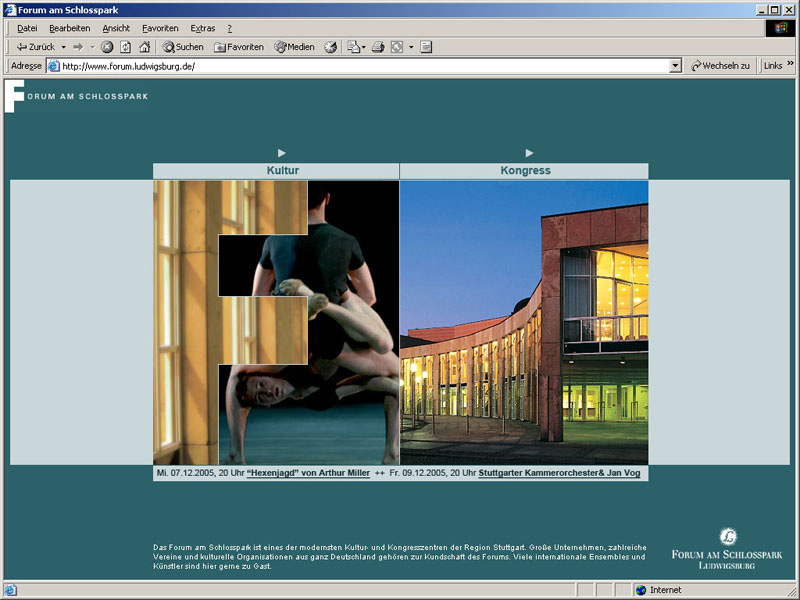Open the Kongress section heading
The image size is (800, 600).
[525, 170]
